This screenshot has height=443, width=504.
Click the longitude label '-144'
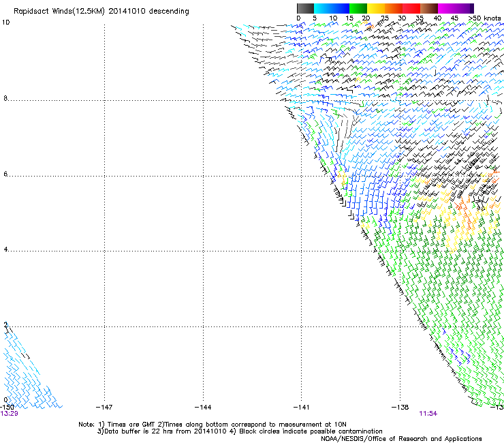(x=203, y=408)
